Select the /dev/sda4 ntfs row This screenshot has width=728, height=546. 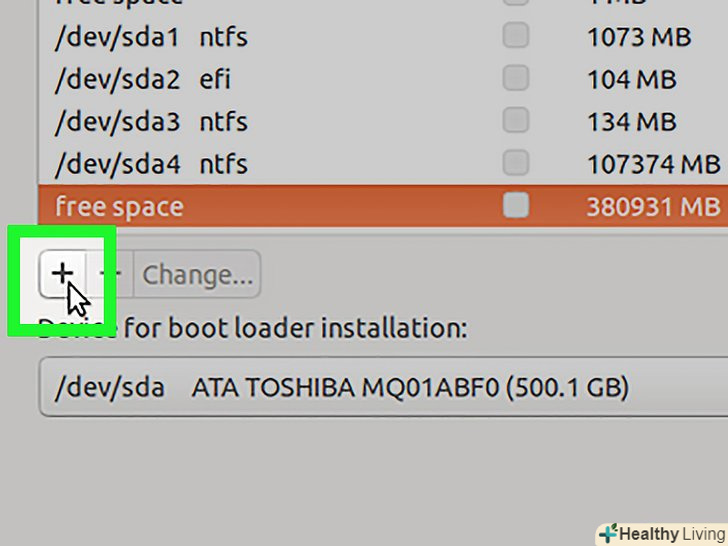click(x=383, y=164)
